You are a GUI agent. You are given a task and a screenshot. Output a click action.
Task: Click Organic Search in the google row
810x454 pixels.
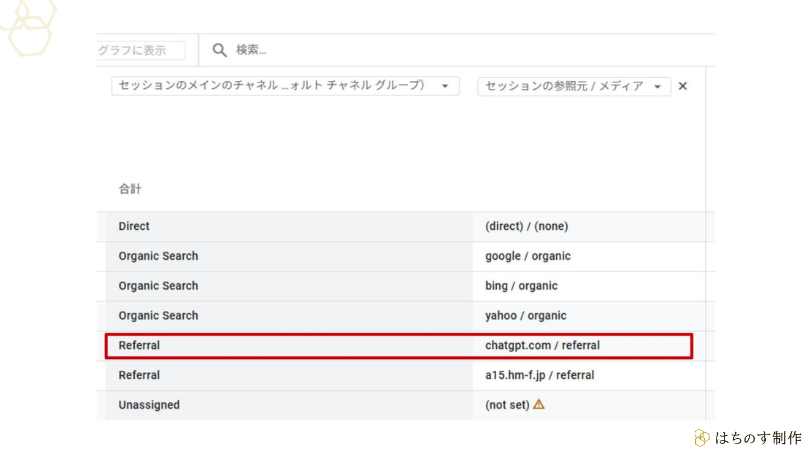[x=158, y=256]
